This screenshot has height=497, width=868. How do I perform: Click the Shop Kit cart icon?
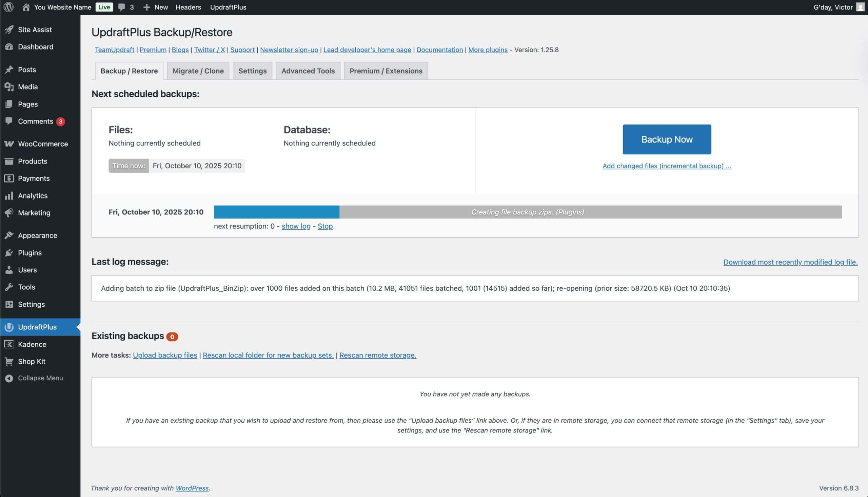coord(9,361)
